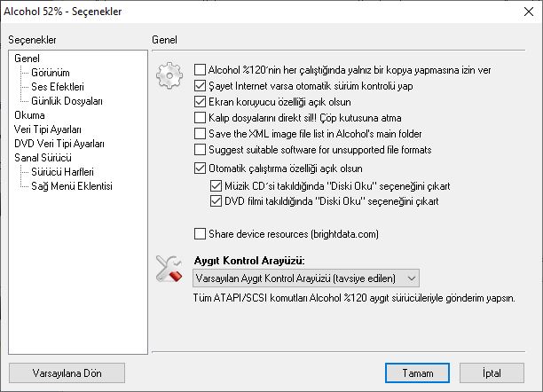Enable Share device resources brightdata checkbox

pos(200,234)
